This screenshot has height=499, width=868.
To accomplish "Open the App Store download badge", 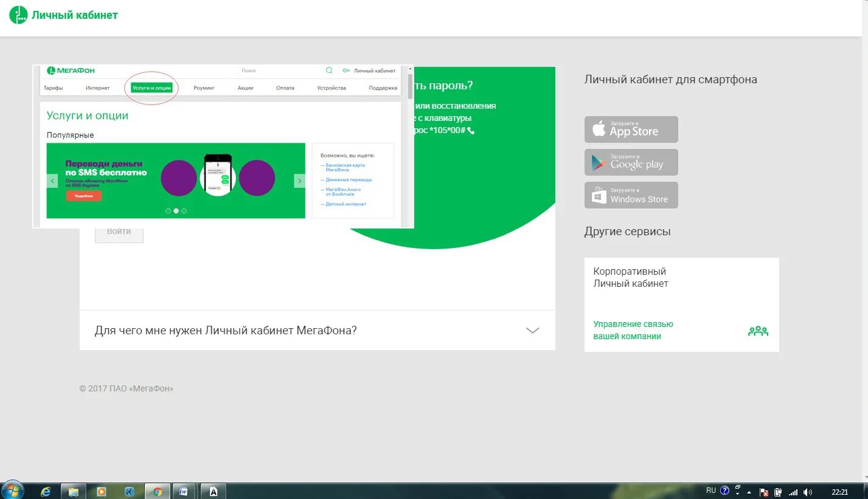I will [x=631, y=129].
